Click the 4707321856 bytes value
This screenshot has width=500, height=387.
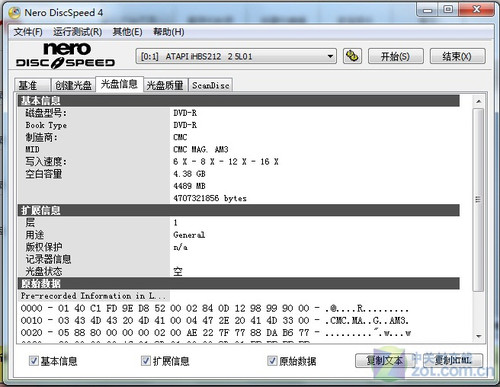pyautogui.click(x=210, y=198)
